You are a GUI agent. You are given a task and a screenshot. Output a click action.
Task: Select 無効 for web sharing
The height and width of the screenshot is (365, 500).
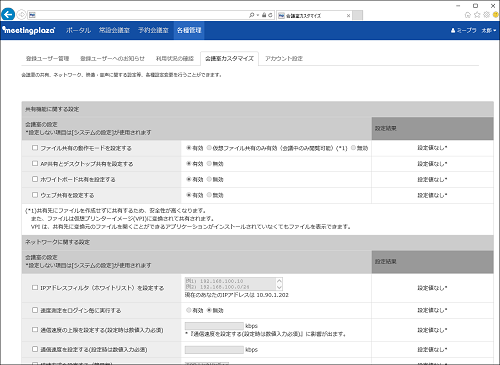tap(209, 195)
